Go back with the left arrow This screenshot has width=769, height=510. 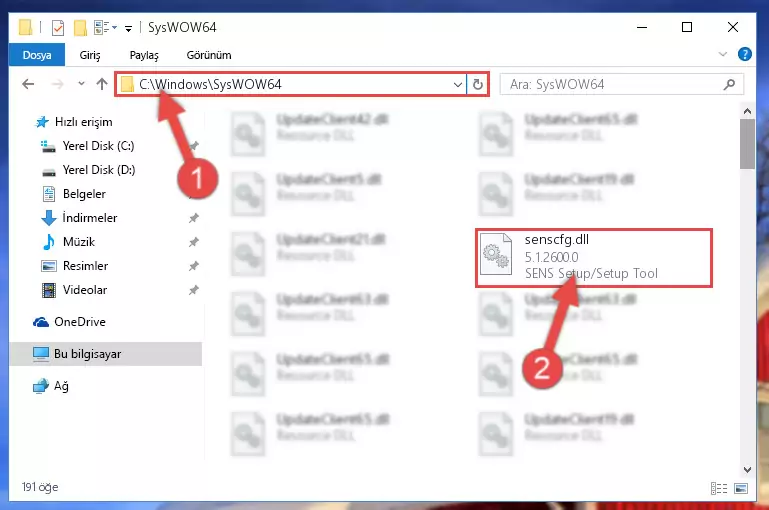[28, 84]
